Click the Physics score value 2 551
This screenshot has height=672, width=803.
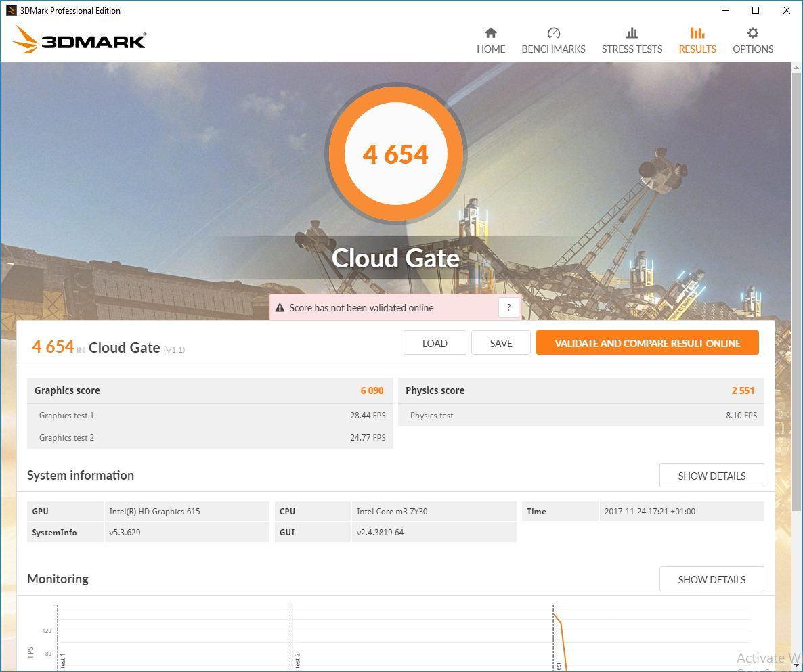tap(743, 390)
